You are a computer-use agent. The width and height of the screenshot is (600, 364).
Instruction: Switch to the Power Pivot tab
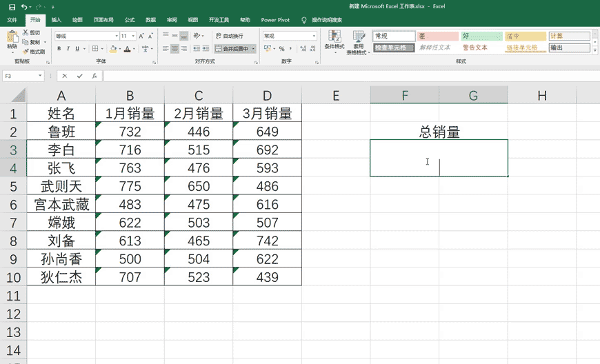click(x=275, y=20)
